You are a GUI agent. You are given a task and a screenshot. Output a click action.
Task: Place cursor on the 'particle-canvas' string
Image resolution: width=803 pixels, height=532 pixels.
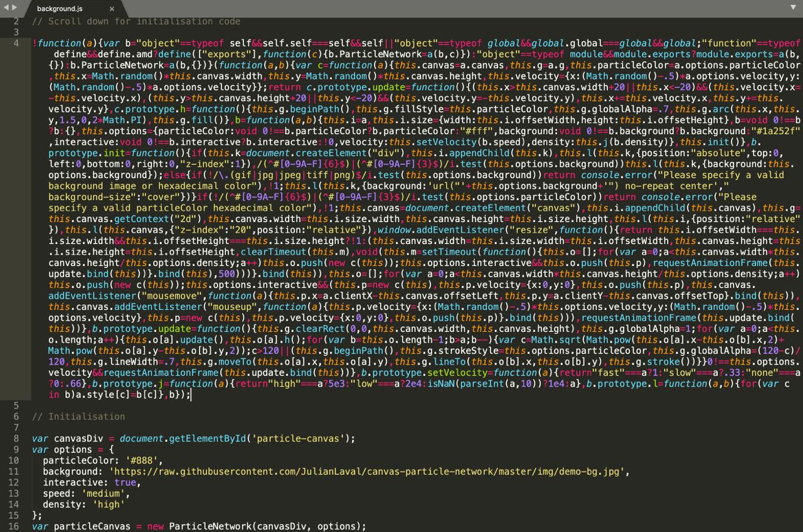[x=297, y=439]
